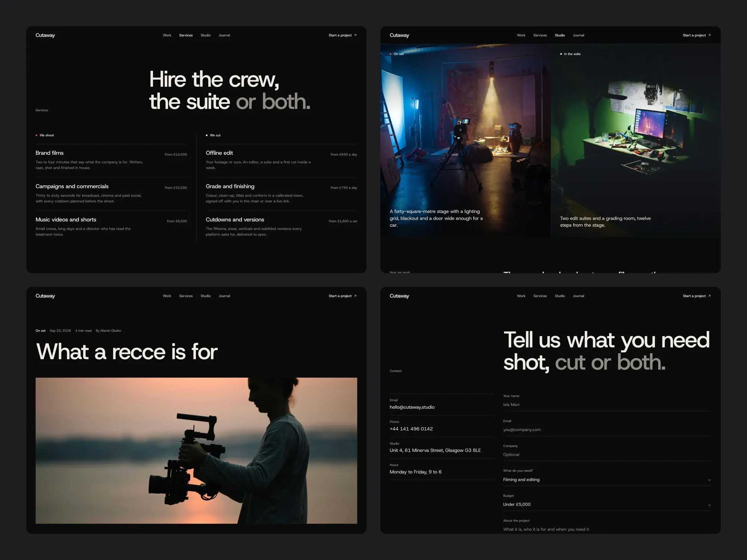Click the Cutaway logo on the Contact page
Screen dimensions: 747x560
399,296
